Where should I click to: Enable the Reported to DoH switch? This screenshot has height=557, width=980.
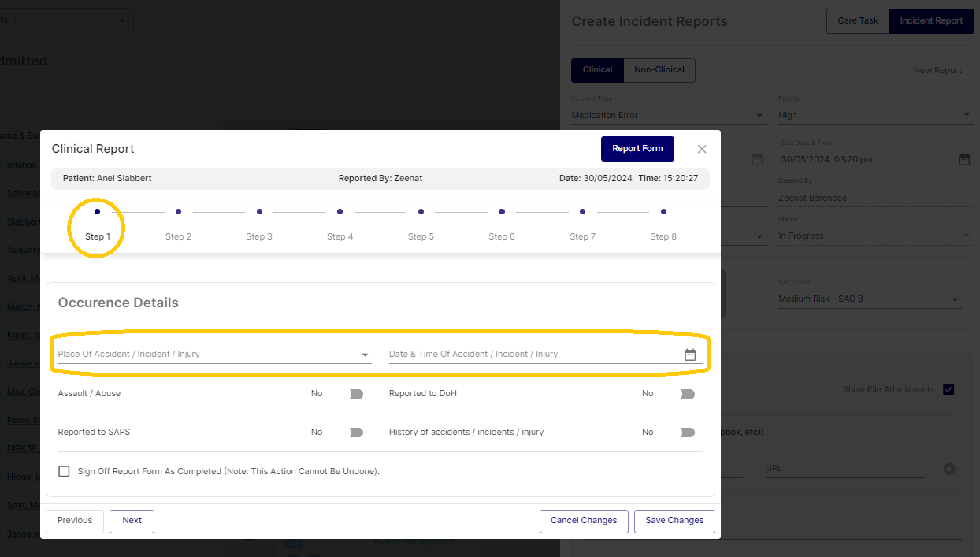point(687,394)
